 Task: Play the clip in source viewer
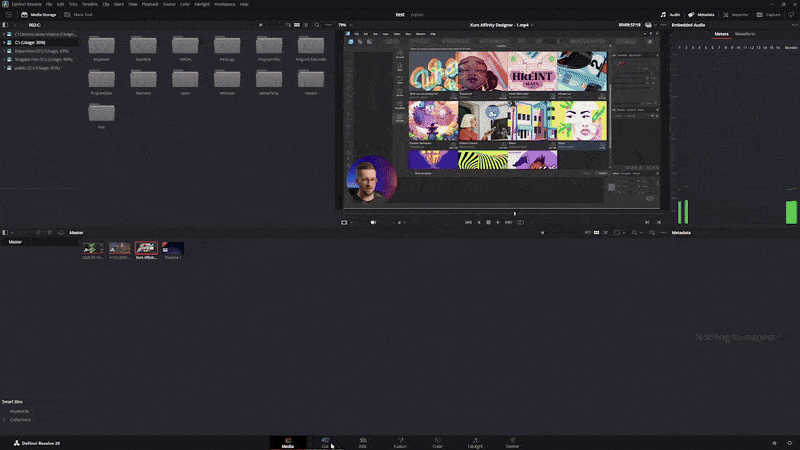[x=498, y=222]
